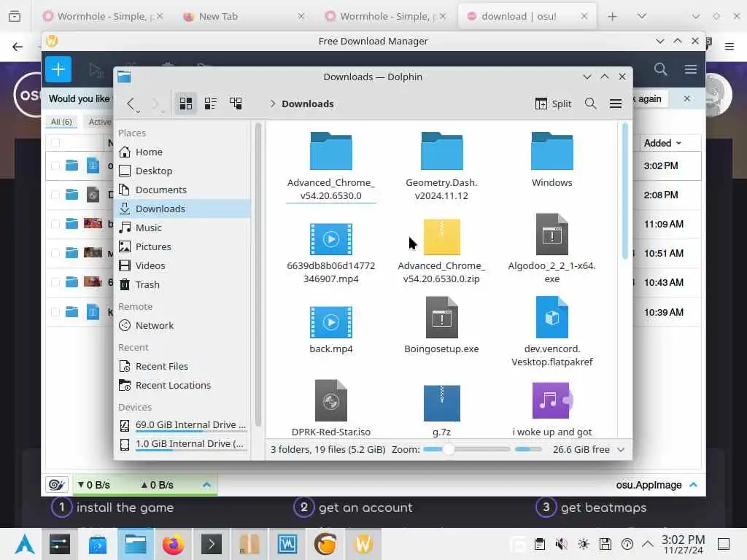Select the 'i woke up and got' audio file

click(552, 400)
